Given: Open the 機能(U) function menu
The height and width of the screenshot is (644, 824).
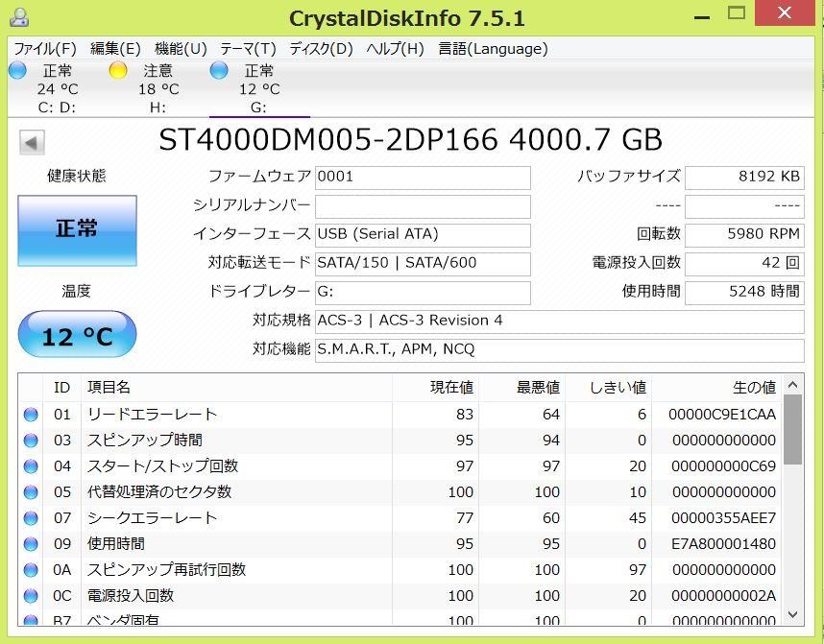Looking at the screenshot, I should tap(177, 48).
